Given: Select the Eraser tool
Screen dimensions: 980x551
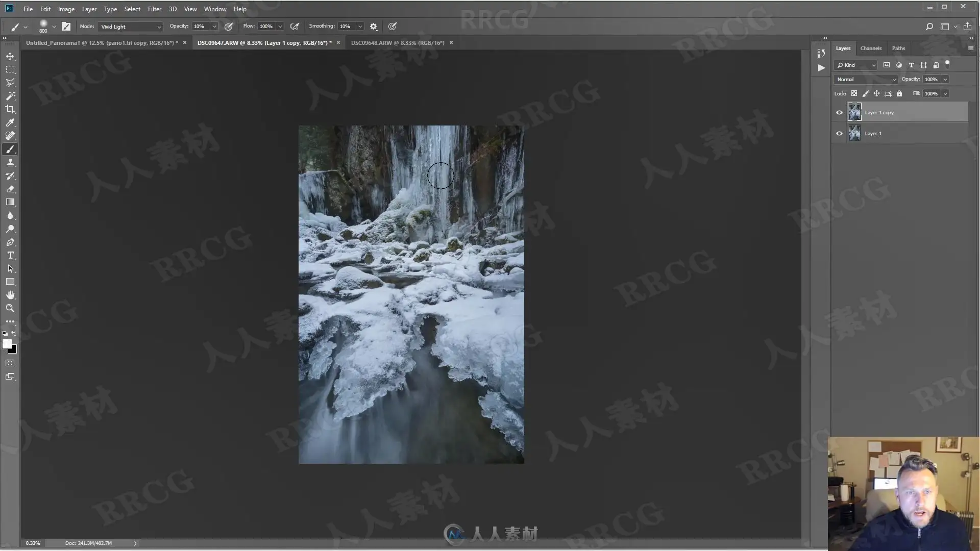Looking at the screenshot, I should [x=10, y=189].
